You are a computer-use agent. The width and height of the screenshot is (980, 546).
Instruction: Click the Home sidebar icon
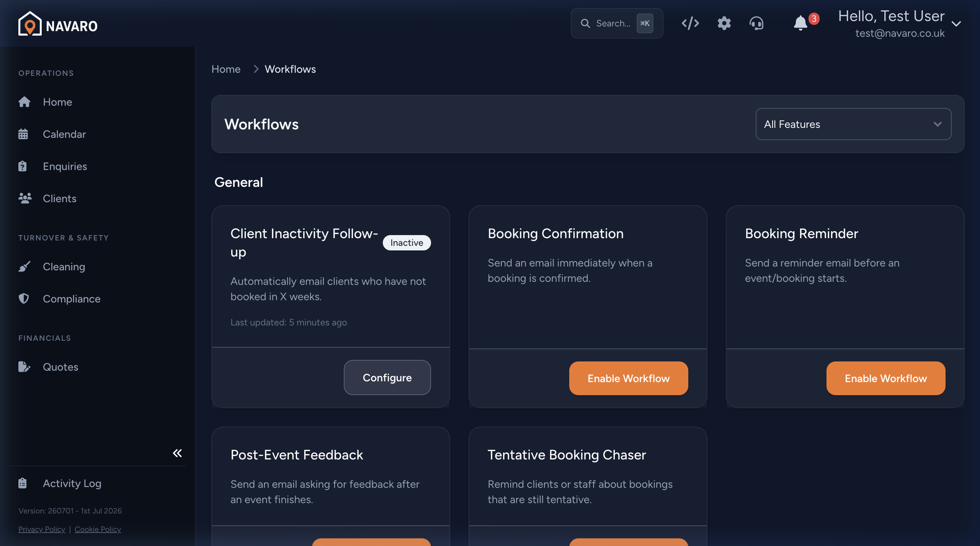click(24, 102)
